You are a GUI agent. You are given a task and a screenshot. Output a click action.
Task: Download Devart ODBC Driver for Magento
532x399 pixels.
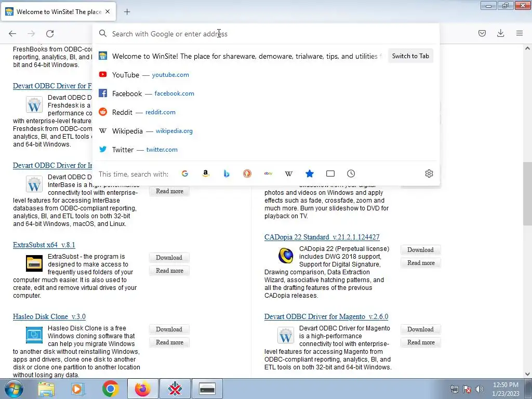tap(421, 329)
